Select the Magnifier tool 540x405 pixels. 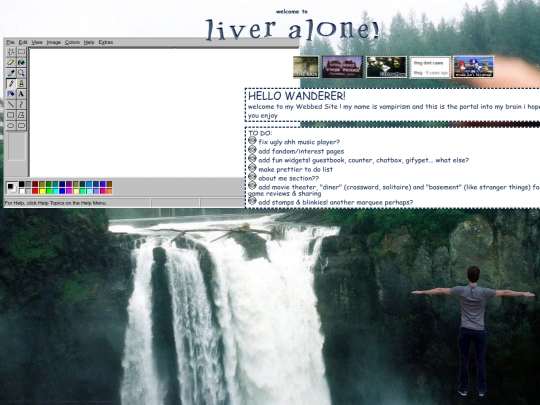point(21,73)
